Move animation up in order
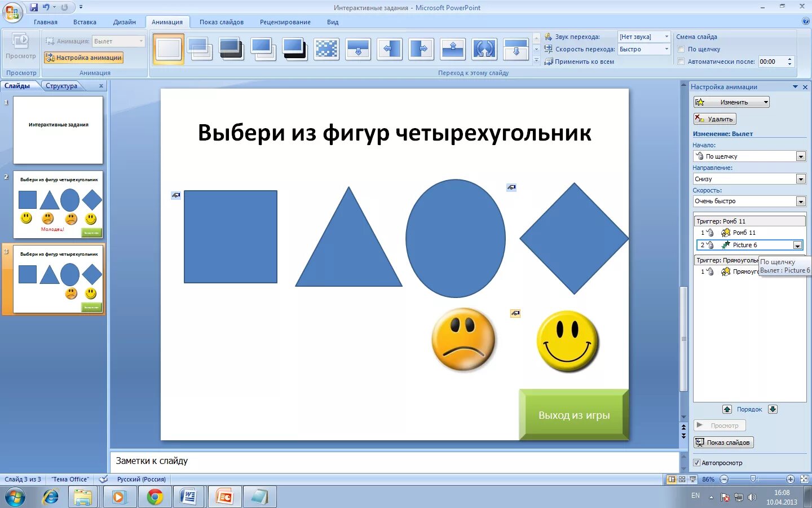The image size is (812, 508). [727, 409]
